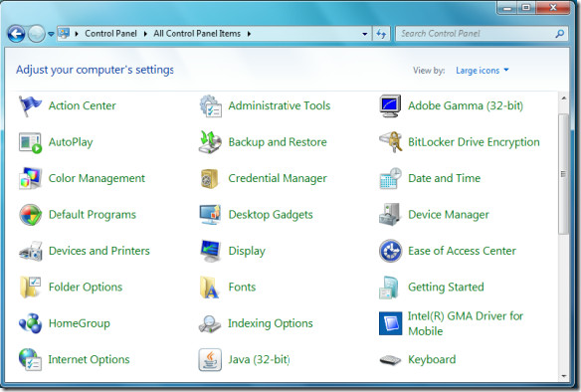Image resolution: width=581 pixels, height=392 pixels.
Task: Click the scrollbar up arrow
Action: pos(563,98)
